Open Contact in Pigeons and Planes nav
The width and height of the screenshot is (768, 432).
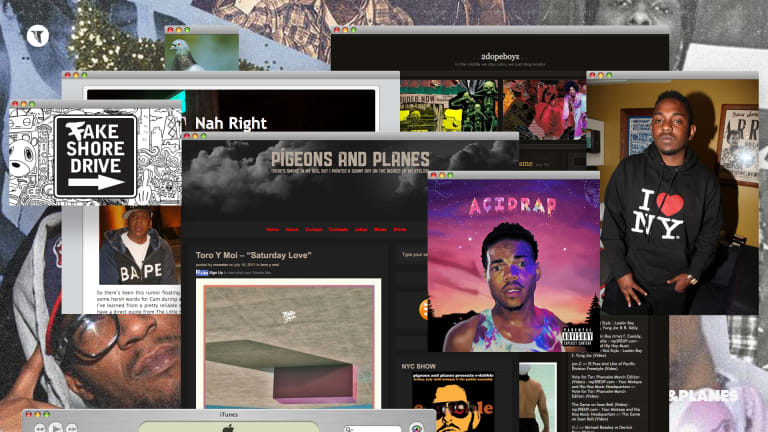[313, 229]
